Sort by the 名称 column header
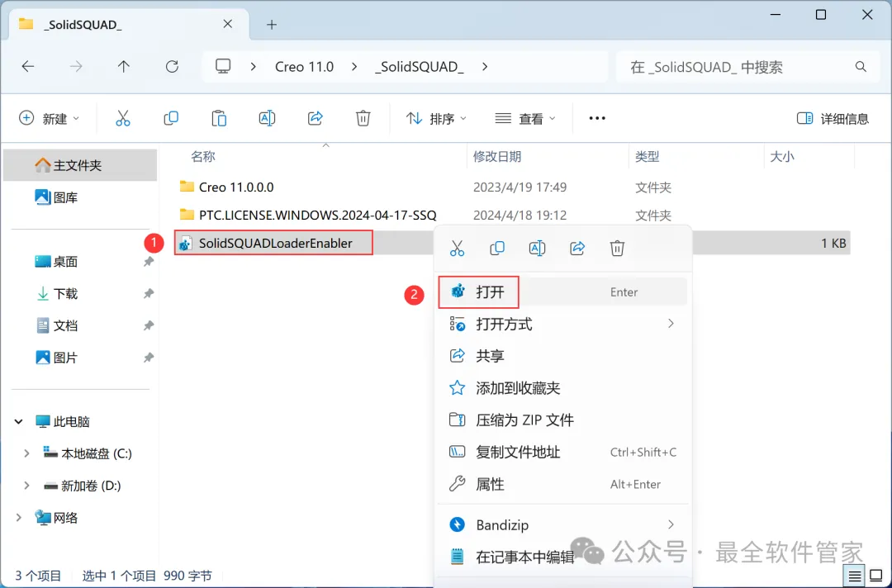 coord(203,156)
